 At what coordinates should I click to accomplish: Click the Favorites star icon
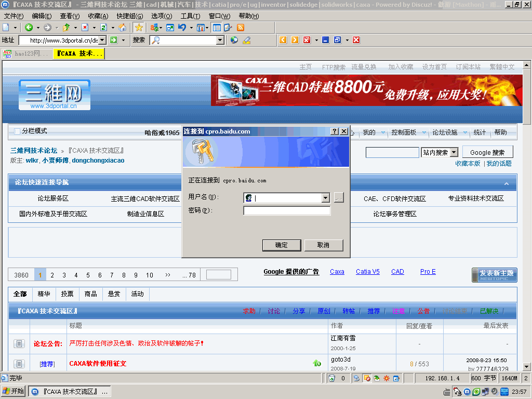click(138, 28)
